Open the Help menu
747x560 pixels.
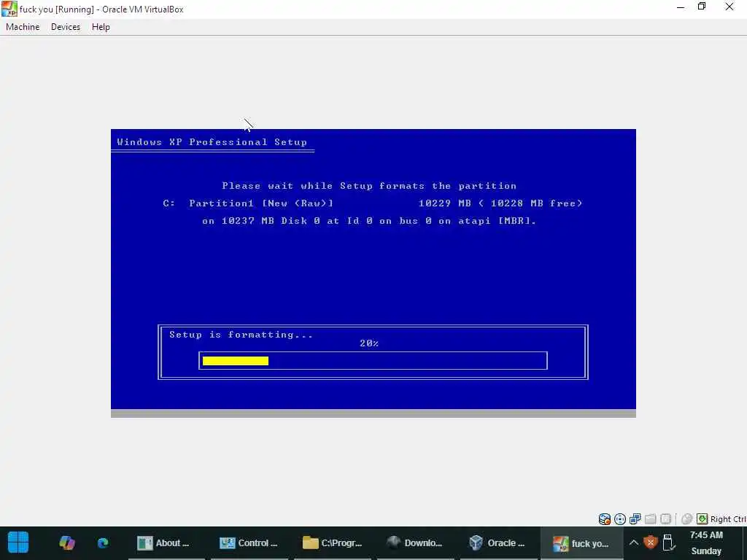point(101,27)
